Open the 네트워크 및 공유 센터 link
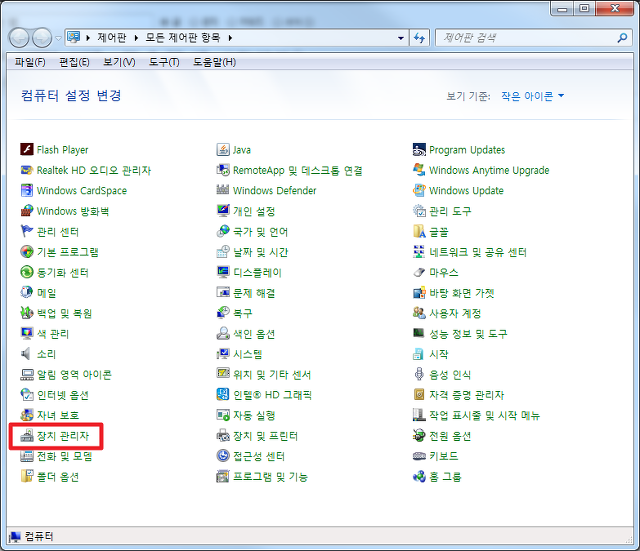The height and width of the screenshot is (551, 640). point(478,252)
